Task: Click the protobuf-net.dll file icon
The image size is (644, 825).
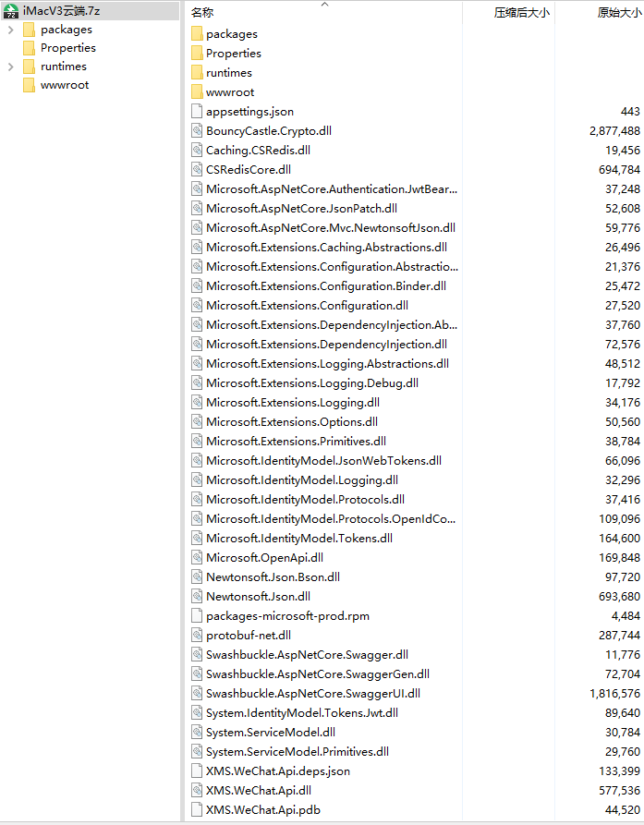Action: point(197,636)
